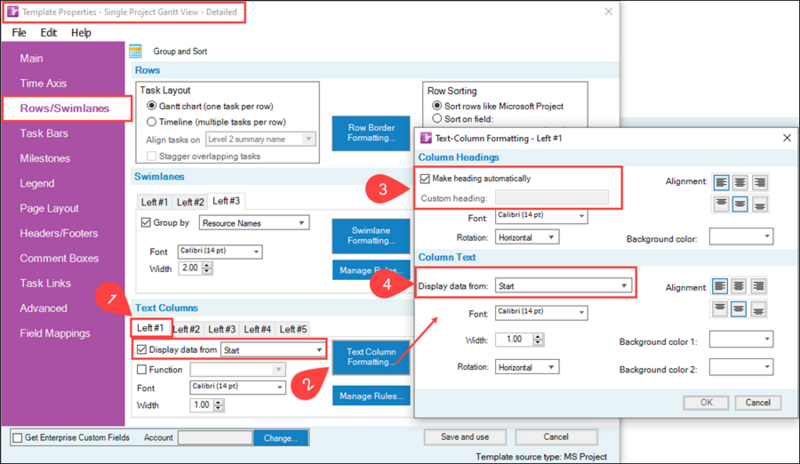Viewport: 800px width, 464px height.
Task: Open the Resource Names group-by dropdown
Action: pyautogui.click(x=254, y=223)
